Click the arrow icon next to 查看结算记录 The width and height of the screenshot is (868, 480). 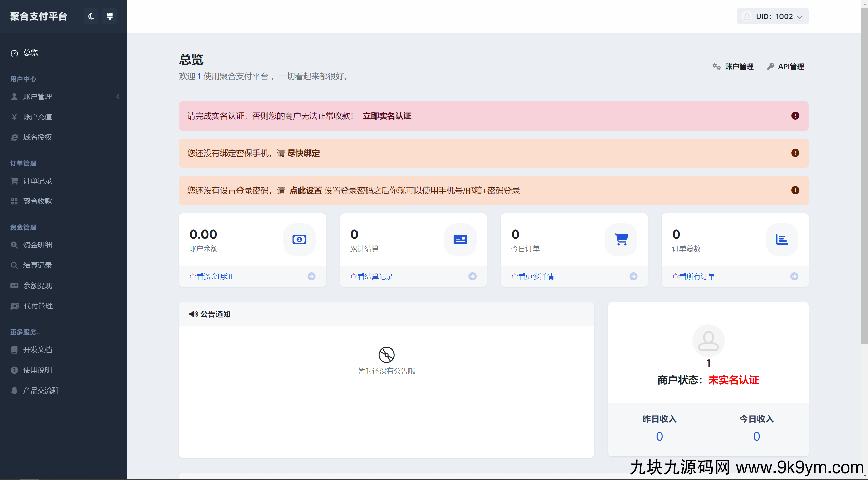tap(472, 277)
